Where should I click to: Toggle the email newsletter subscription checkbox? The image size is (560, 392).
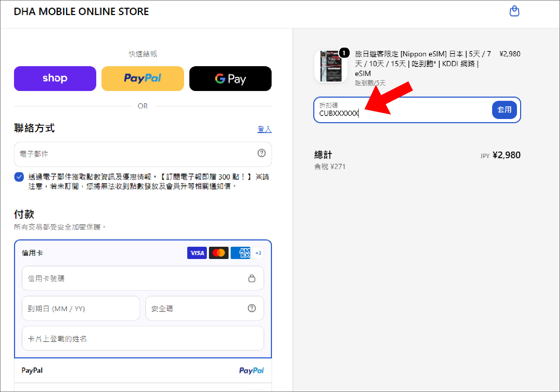[x=19, y=177]
